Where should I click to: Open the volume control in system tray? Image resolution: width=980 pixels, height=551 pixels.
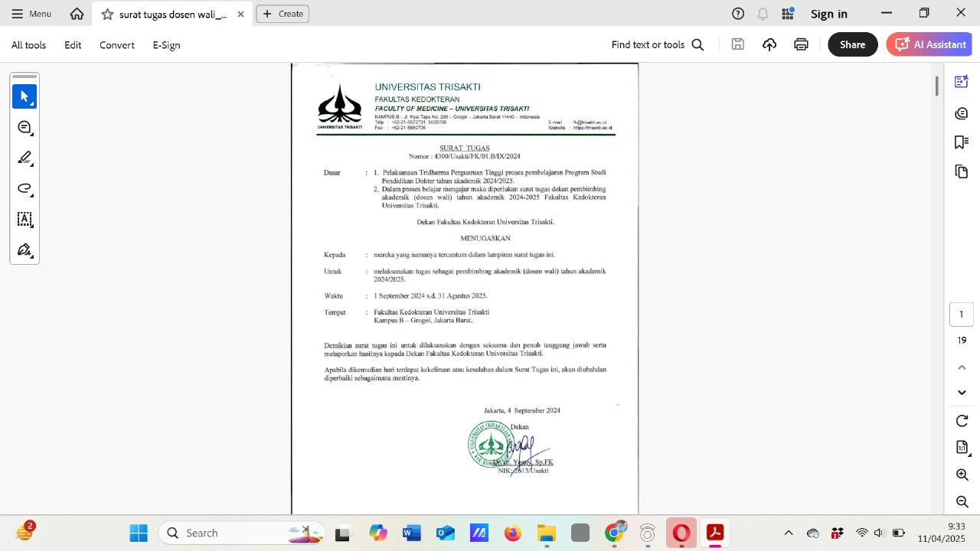[879, 533]
